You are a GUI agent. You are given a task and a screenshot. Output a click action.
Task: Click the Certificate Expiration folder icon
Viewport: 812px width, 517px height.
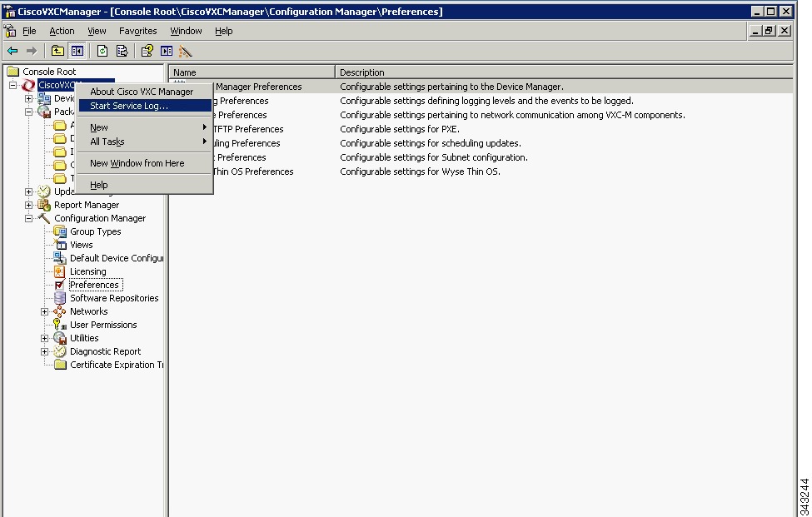click(x=60, y=365)
